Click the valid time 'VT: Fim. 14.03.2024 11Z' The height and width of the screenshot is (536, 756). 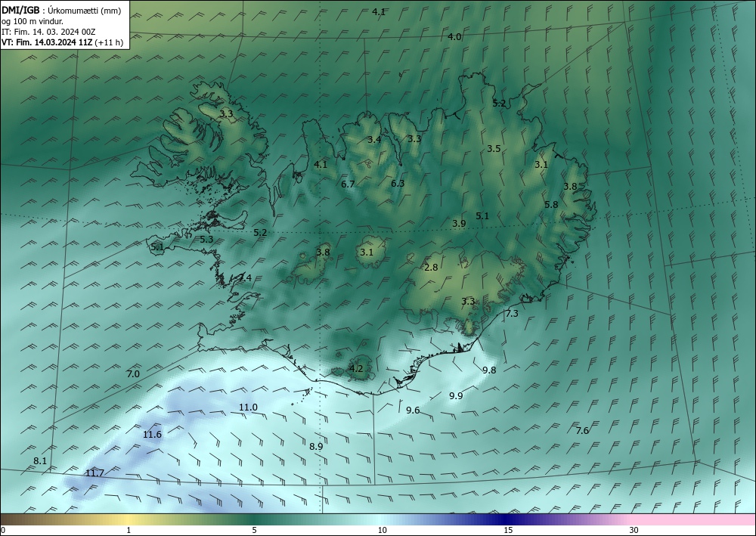(x=47, y=42)
